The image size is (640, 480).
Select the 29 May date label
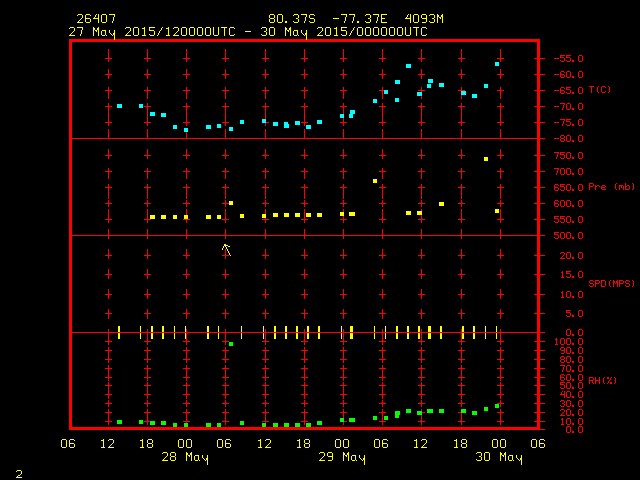[x=341, y=458]
